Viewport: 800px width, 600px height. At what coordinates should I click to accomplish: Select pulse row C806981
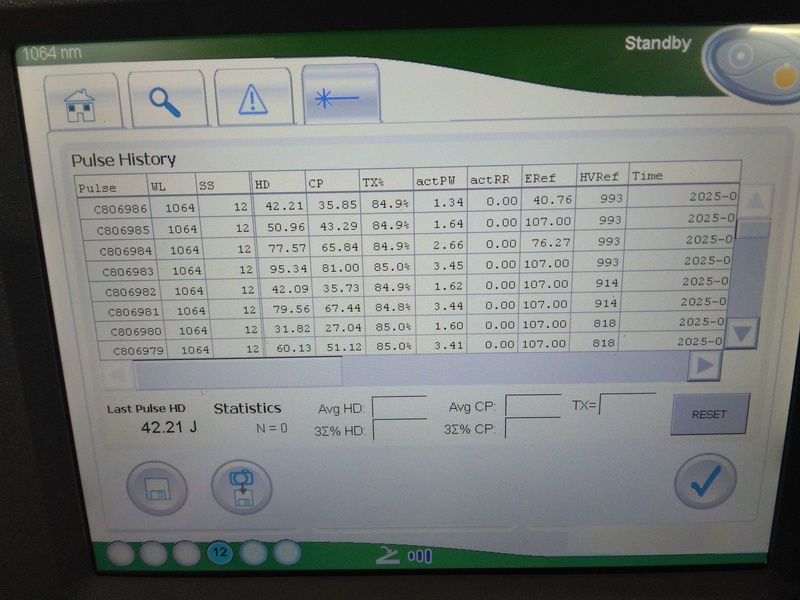tap(410, 306)
